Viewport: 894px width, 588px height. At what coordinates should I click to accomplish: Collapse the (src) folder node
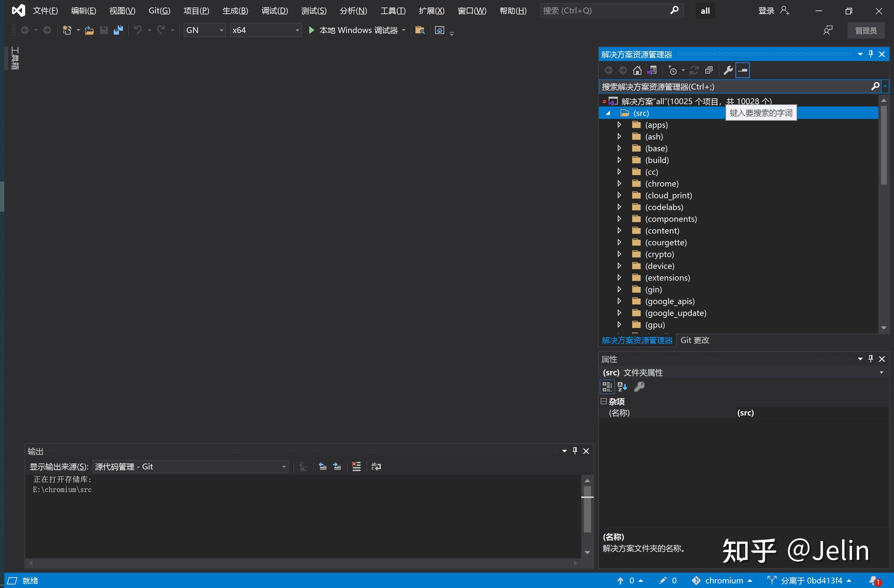point(608,113)
